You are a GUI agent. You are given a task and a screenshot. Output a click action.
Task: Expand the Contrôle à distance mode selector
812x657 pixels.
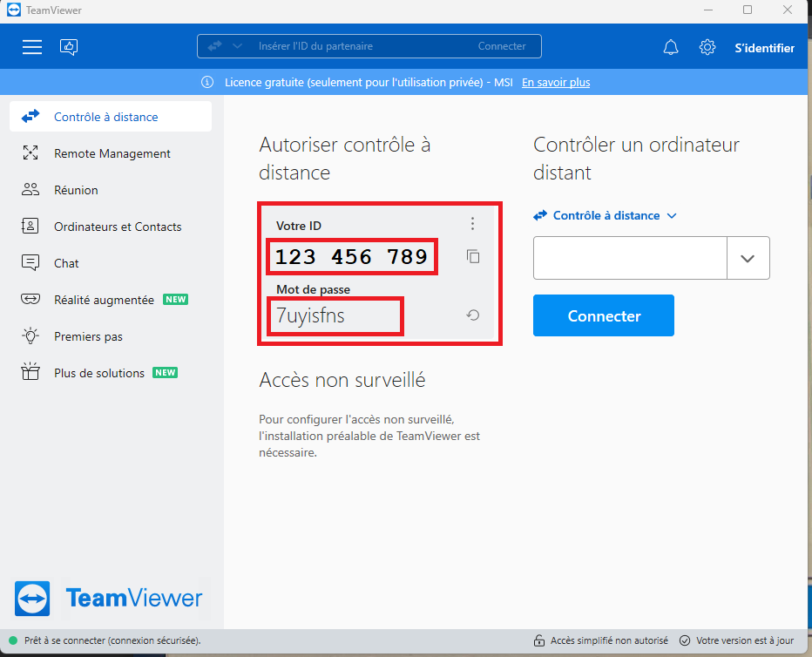(672, 216)
